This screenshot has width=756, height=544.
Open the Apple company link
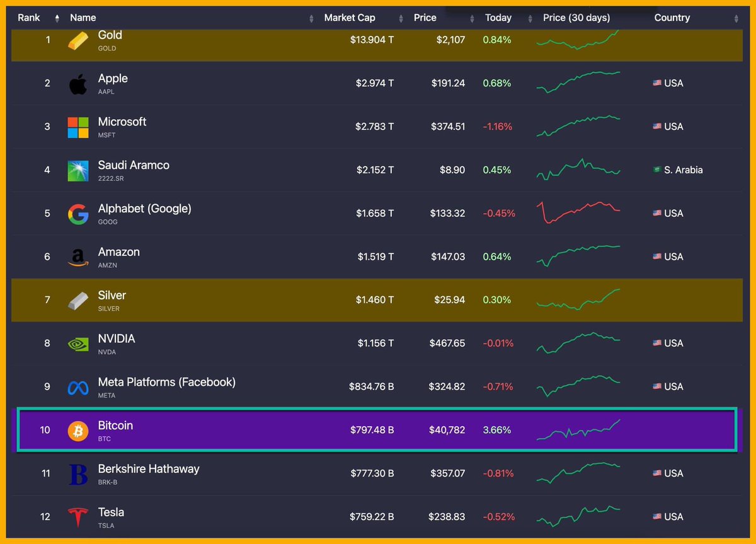click(x=113, y=78)
